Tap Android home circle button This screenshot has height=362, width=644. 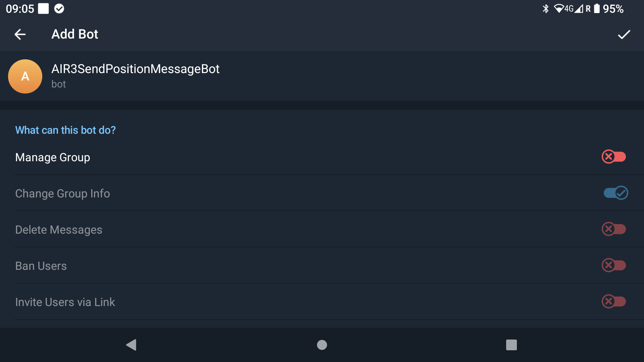pos(322,345)
